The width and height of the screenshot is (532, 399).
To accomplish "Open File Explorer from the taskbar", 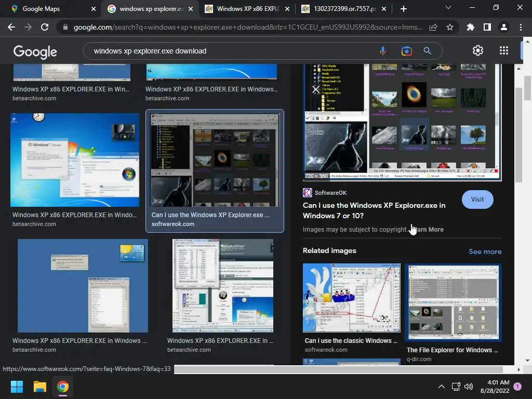I will pos(39,387).
